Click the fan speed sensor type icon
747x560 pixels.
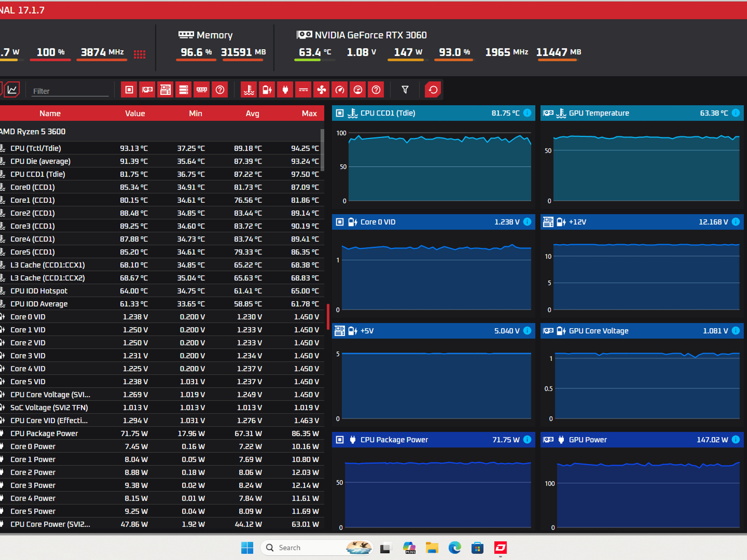[322, 90]
